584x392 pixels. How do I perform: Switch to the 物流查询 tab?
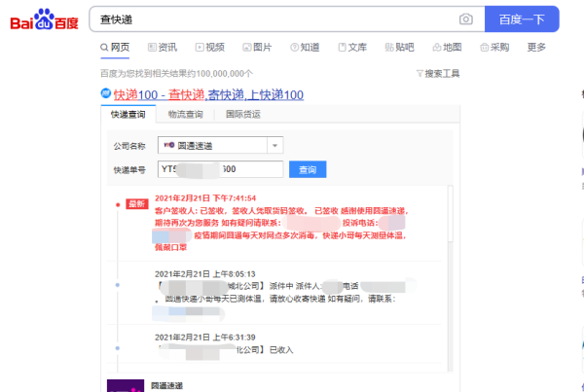point(185,115)
